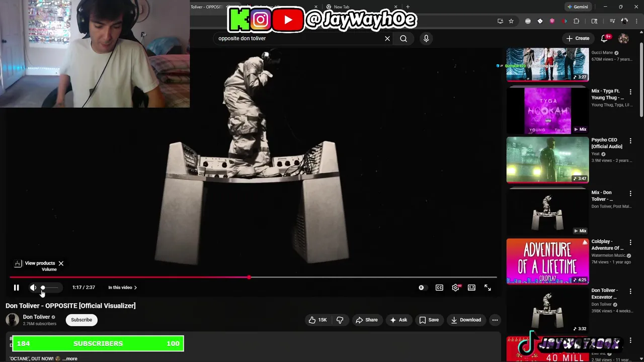Open Chrome media controls icon

point(612,21)
